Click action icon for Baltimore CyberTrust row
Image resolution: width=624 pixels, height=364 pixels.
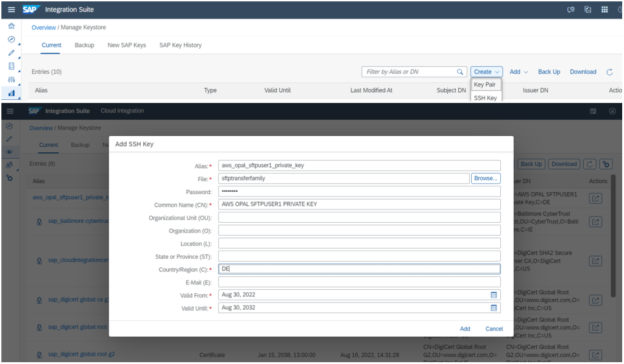pos(595,222)
